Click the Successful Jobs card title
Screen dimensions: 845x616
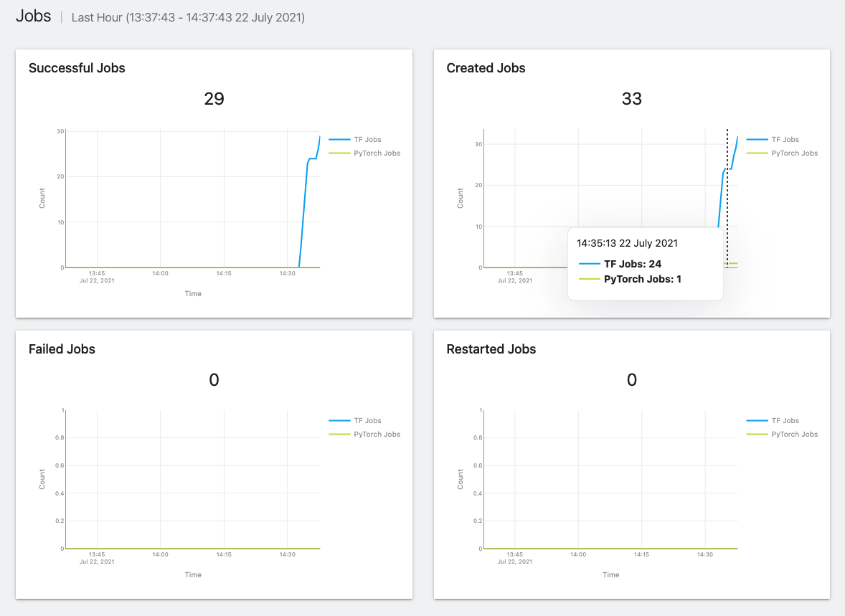click(x=77, y=68)
